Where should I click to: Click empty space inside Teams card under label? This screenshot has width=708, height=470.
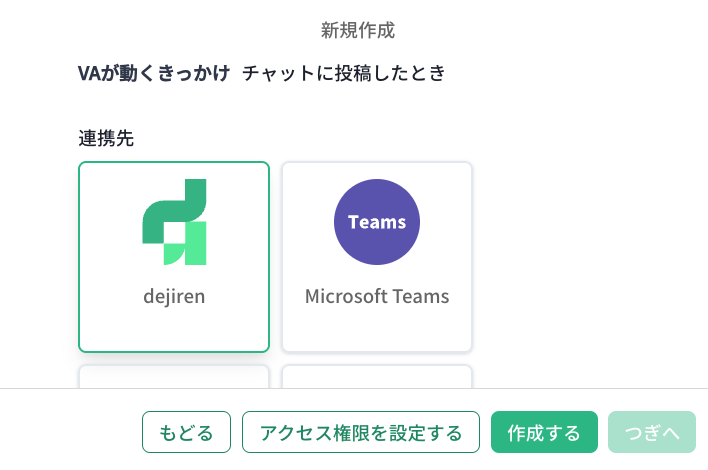click(377, 330)
